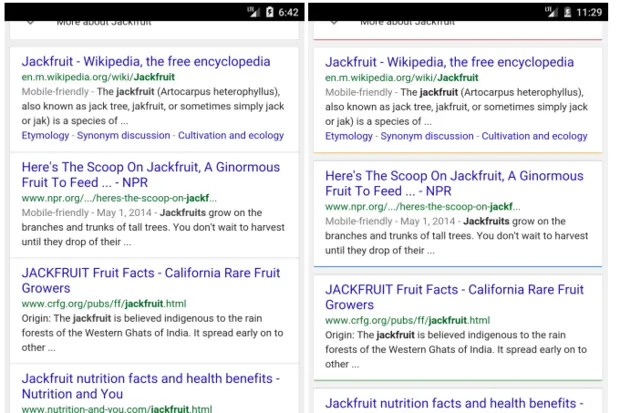Open Cultivation and ecology sitelink on the left screen
The width and height of the screenshot is (620, 413).
[x=231, y=136]
